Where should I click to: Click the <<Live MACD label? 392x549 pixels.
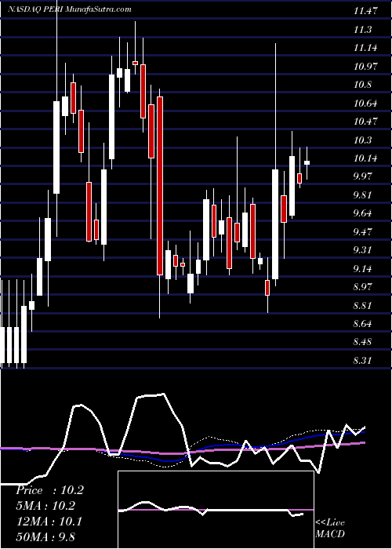click(330, 528)
